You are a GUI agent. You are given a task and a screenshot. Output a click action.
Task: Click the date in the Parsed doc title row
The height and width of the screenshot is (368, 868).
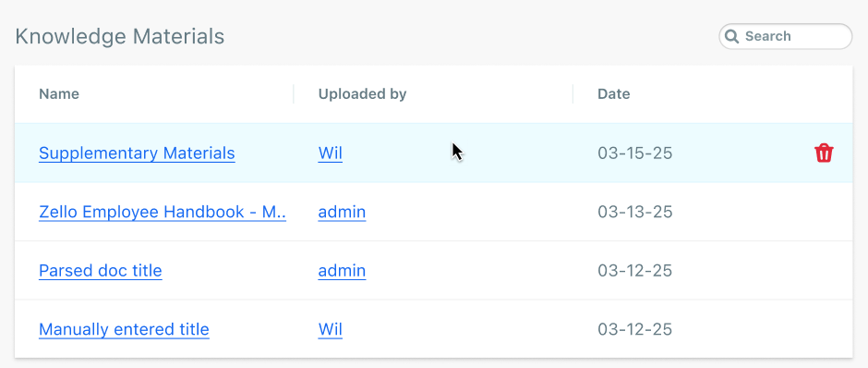(635, 271)
